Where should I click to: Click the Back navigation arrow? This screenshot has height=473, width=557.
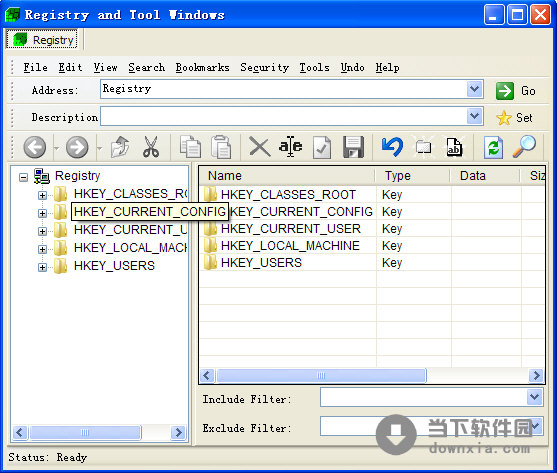(x=34, y=147)
